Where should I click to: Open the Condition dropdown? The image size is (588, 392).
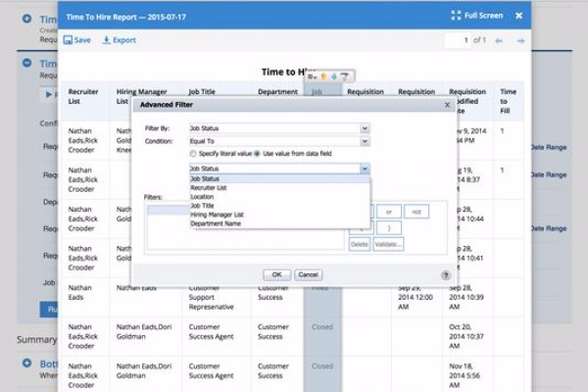click(365, 141)
